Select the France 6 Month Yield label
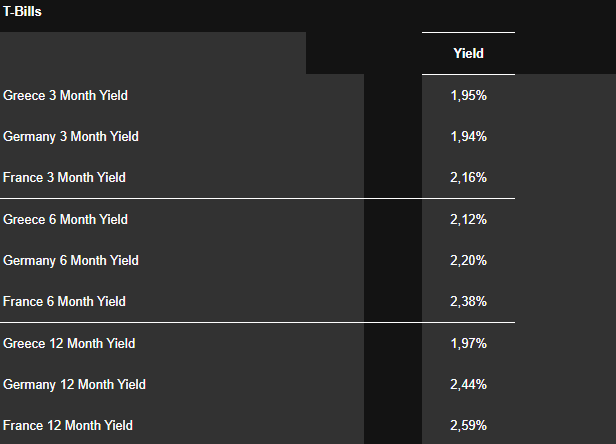616x444 pixels. click(65, 301)
